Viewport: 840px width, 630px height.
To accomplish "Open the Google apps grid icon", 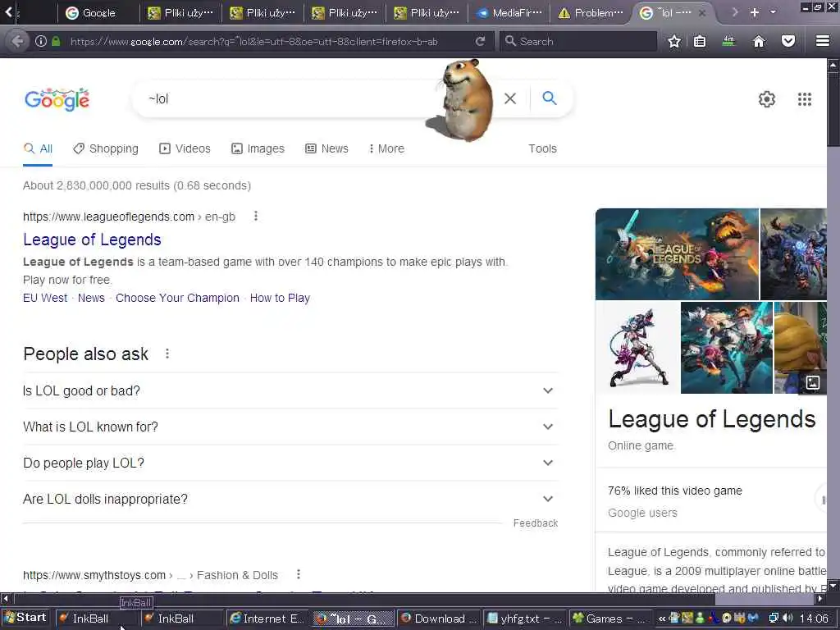I will tap(805, 99).
